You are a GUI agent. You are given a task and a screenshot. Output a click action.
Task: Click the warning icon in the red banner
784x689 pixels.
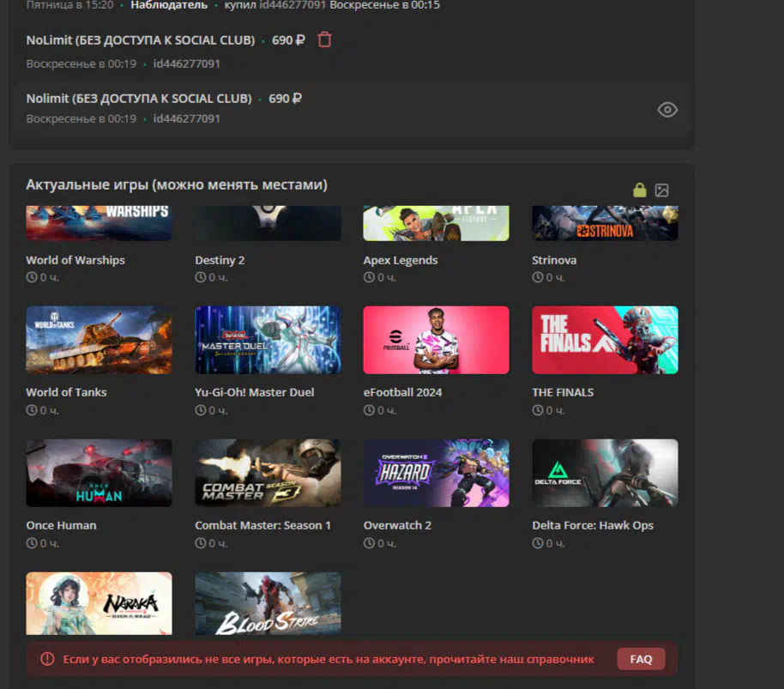coord(47,659)
